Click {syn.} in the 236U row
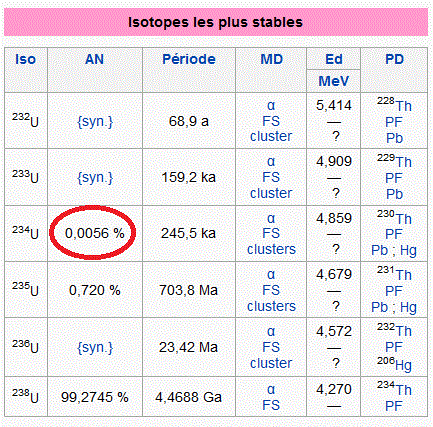This screenshot has width=433, height=427. coord(95,348)
